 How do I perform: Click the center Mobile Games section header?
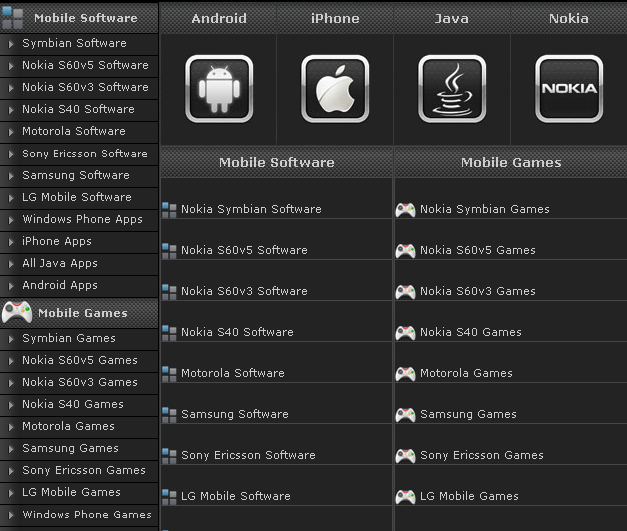(x=511, y=162)
